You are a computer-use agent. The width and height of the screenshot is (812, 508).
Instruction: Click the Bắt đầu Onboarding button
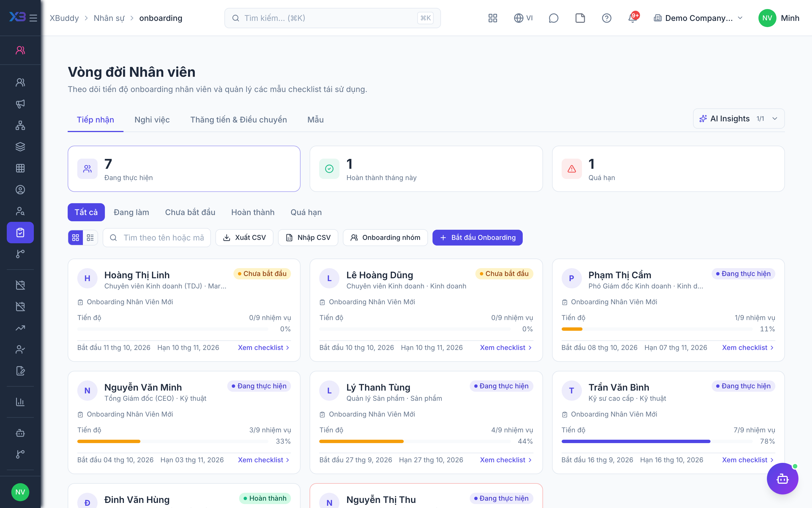point(477,238)
